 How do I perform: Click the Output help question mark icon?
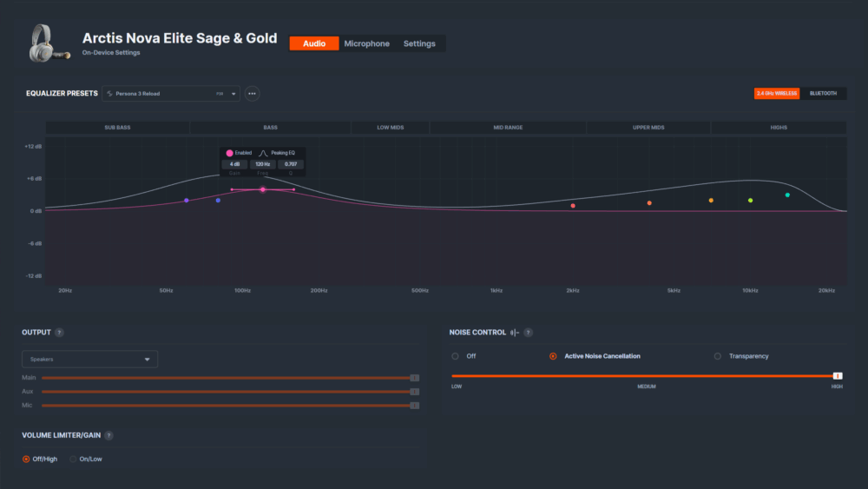[x=59, y=333]
